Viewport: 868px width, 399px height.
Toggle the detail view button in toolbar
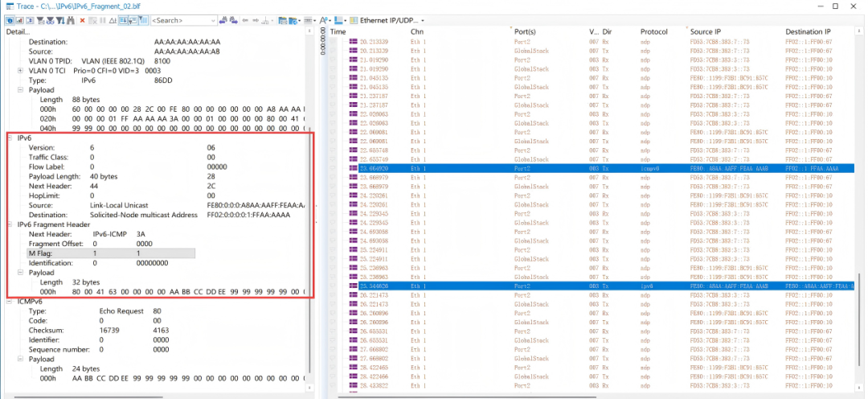(x=124, y=20)
